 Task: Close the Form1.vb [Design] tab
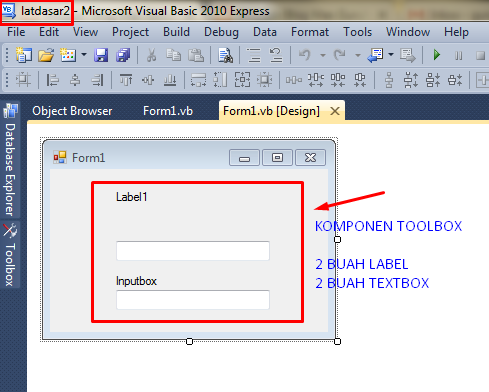click(335, 111)
